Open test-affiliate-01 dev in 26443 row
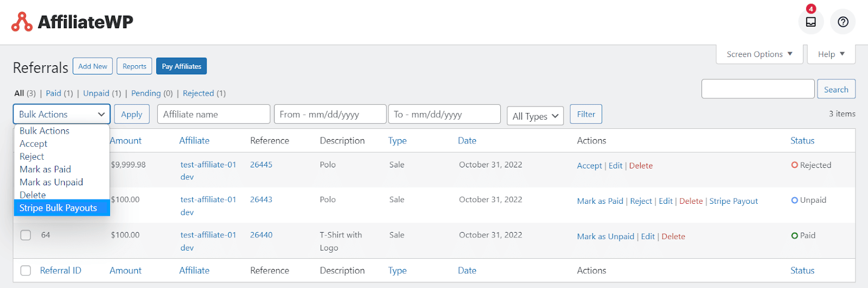Image resolution: width=868 pixels, height=288 pixels. click(208, 206)
